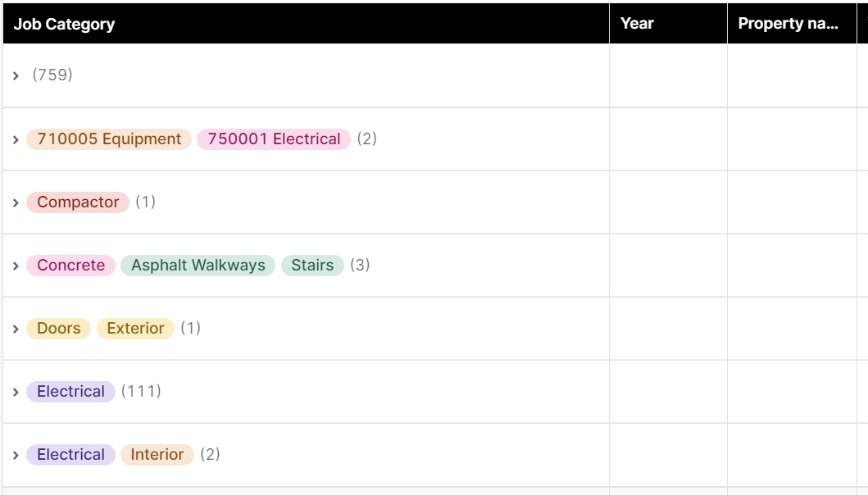The image size is (868, 495).
Task: Expand the Concrete Asphalt Walkways group
Action: click(x=16, y=266)
